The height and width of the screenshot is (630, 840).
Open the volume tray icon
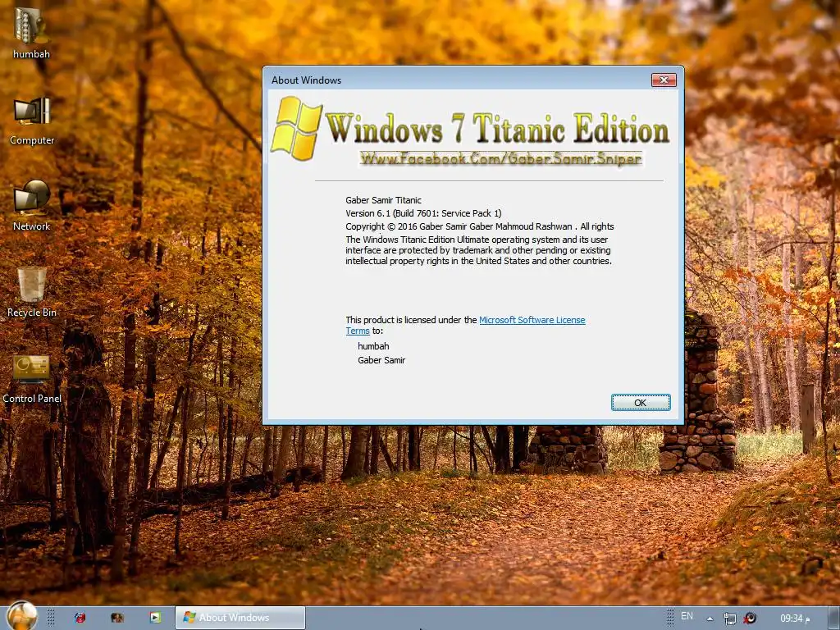pyautogui.click(x=750, y=619)
